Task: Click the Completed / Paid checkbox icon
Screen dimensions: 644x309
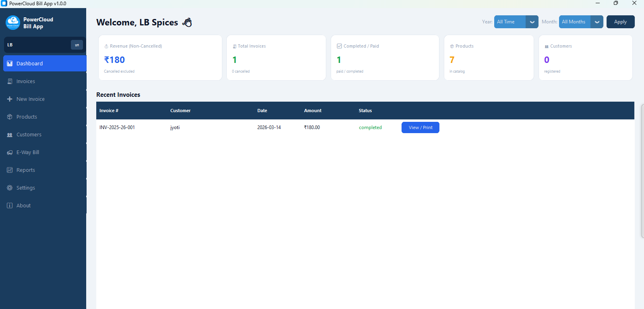Action: [x=339, y=46]
